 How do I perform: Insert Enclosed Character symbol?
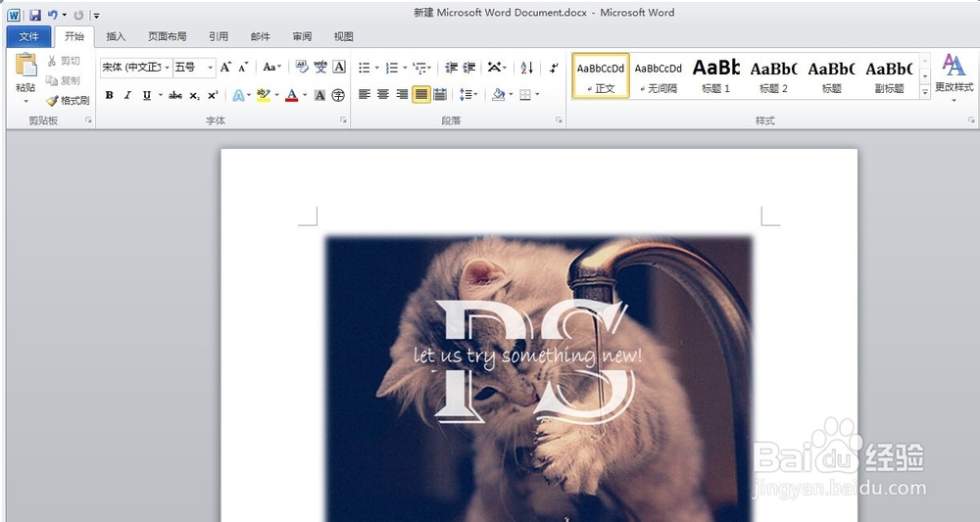click(x=338, y=96)
